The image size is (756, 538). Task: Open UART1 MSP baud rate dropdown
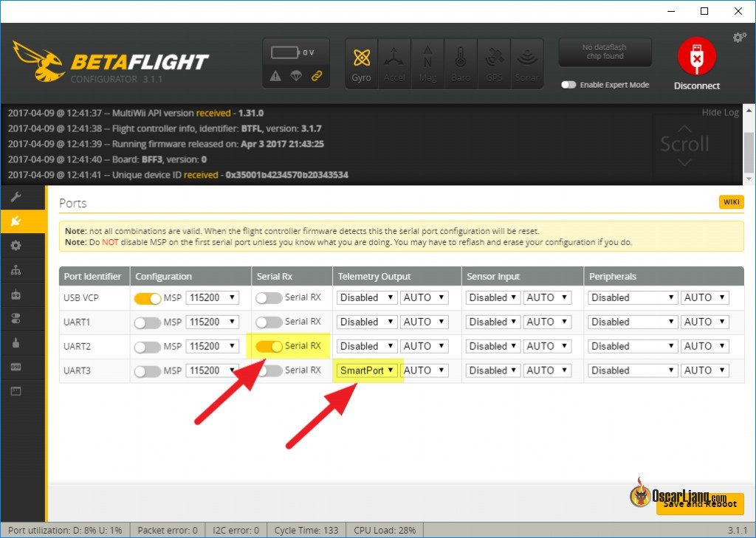212,322
